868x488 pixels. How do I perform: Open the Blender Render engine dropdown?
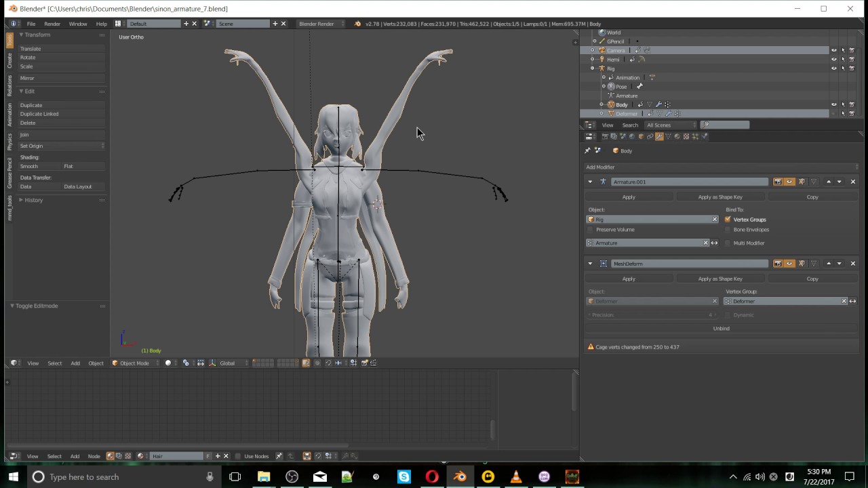pos(321,24)
